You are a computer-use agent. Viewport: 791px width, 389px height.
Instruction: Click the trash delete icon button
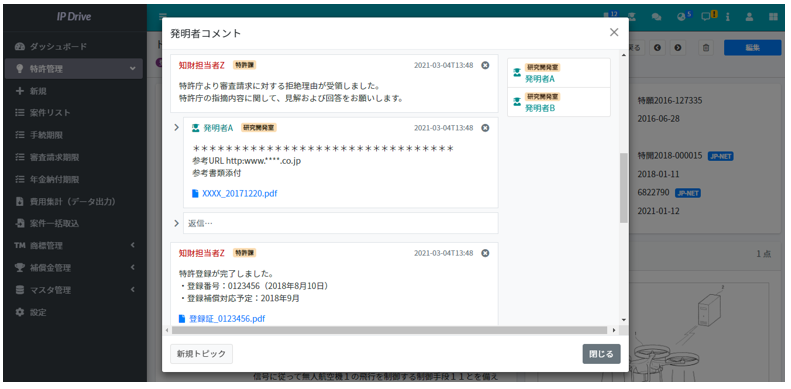[706, 48]
